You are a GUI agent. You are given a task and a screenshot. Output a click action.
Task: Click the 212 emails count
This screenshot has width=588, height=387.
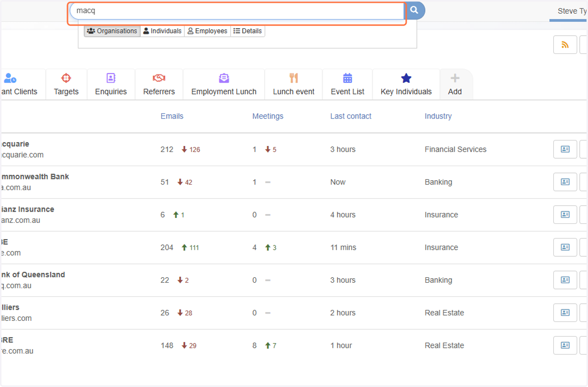[x=167, y=149]
